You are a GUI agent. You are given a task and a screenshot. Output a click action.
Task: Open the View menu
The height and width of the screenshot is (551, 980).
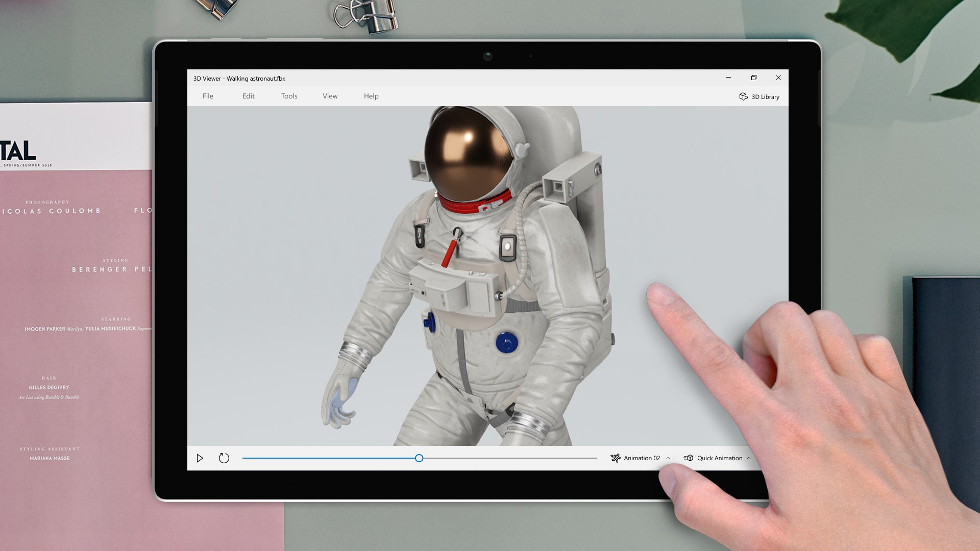click(330, 96)
